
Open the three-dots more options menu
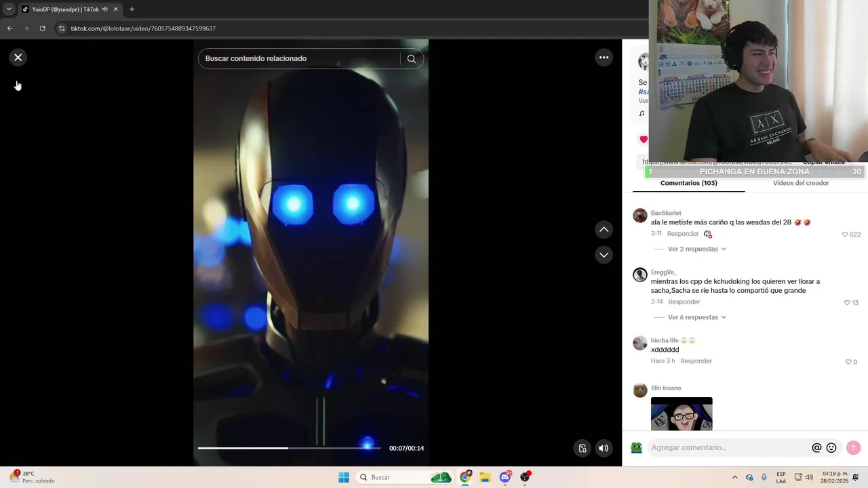[604, 58]
